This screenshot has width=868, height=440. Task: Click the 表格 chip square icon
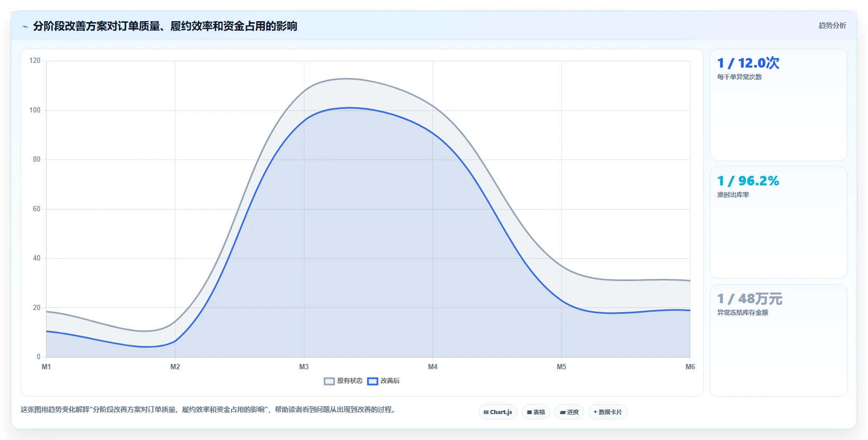tap(529, 413)
